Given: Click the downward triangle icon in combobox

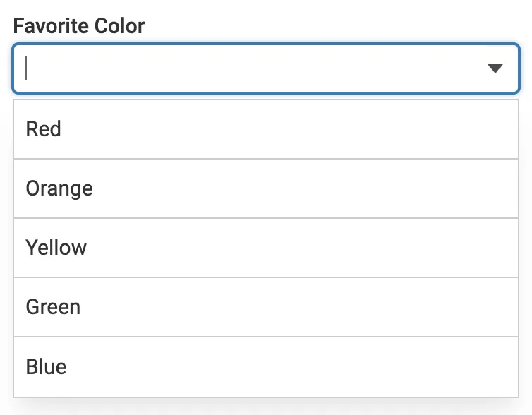Looking at the screenshot, I should coord(495,68).
